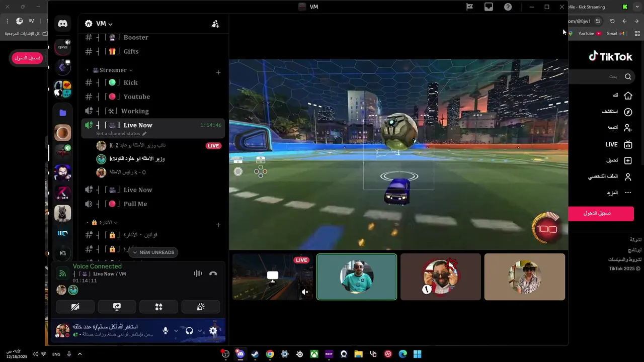This screenshot has height=362, width=644.
Task: Open the Kick channel
Action: pos(153,82)
